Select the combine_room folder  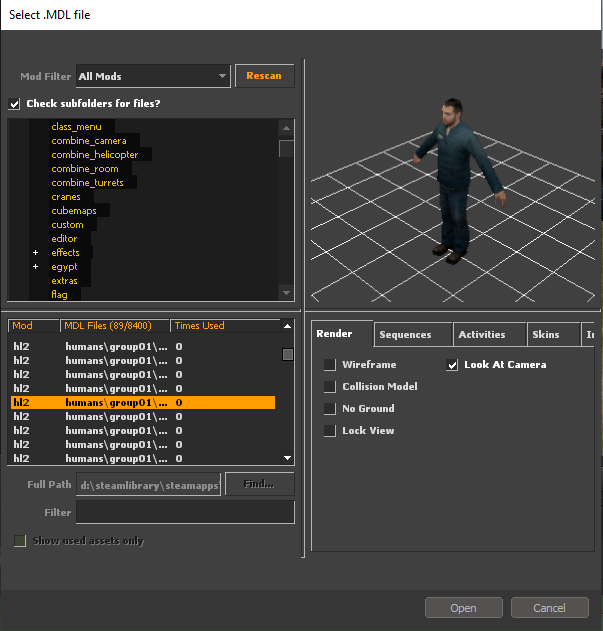pos(85,169)
